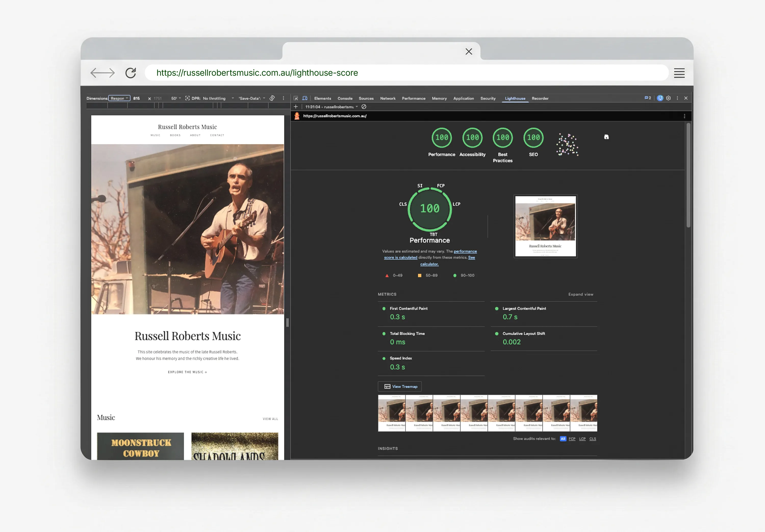Start a new Lighthouse report with plus

pyautogui.click(x=296, y=107)
